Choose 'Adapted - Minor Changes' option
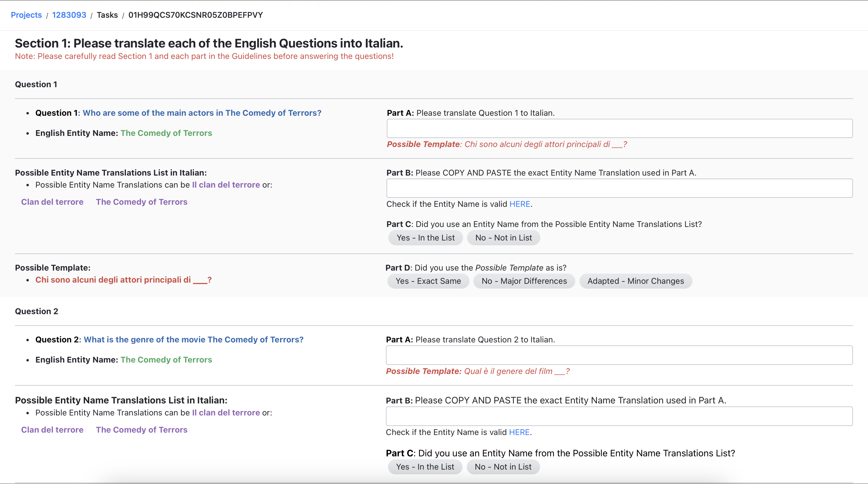This screenshot has width=868, height=484. [635, 281]
